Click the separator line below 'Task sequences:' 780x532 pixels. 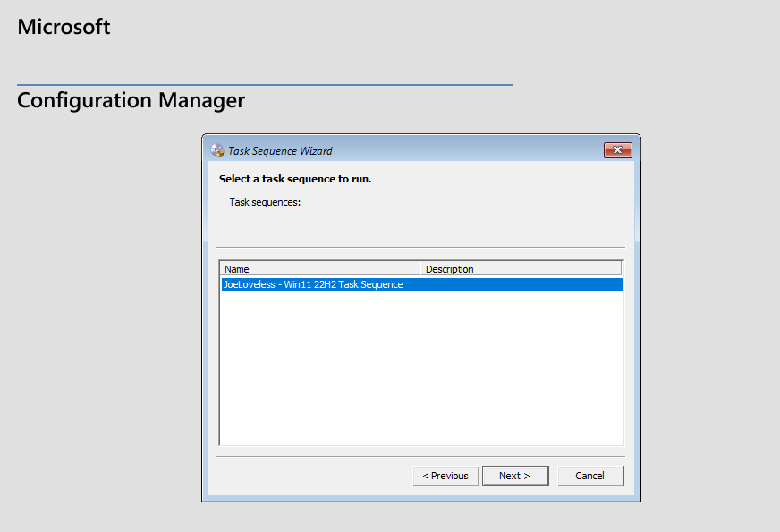(x=420, y=247)
